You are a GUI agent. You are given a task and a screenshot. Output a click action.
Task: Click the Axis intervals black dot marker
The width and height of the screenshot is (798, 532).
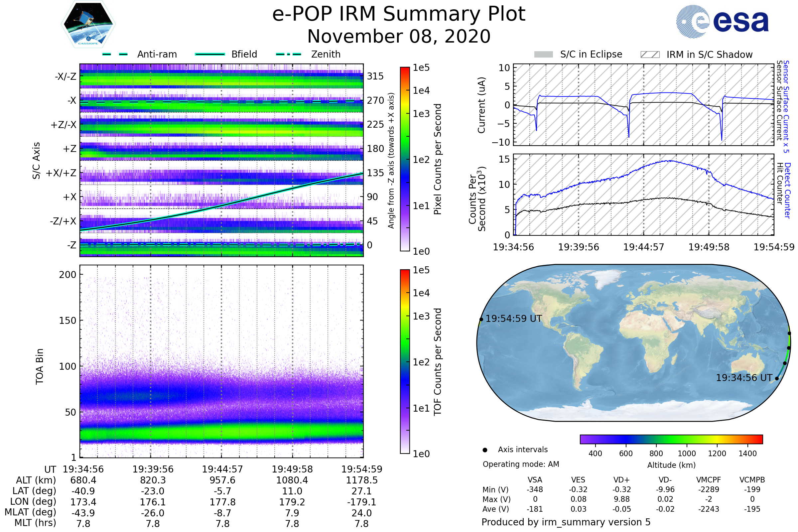[x=485, y=450]
